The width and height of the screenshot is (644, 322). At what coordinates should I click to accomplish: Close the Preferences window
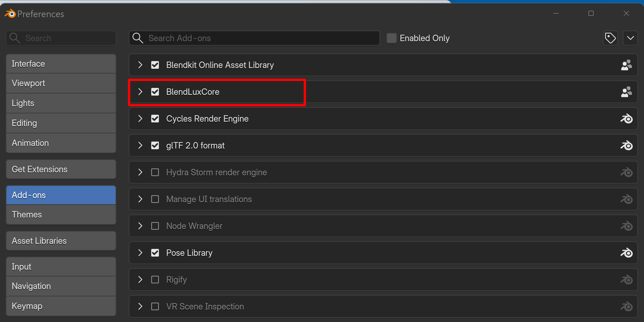coord(626,13)
